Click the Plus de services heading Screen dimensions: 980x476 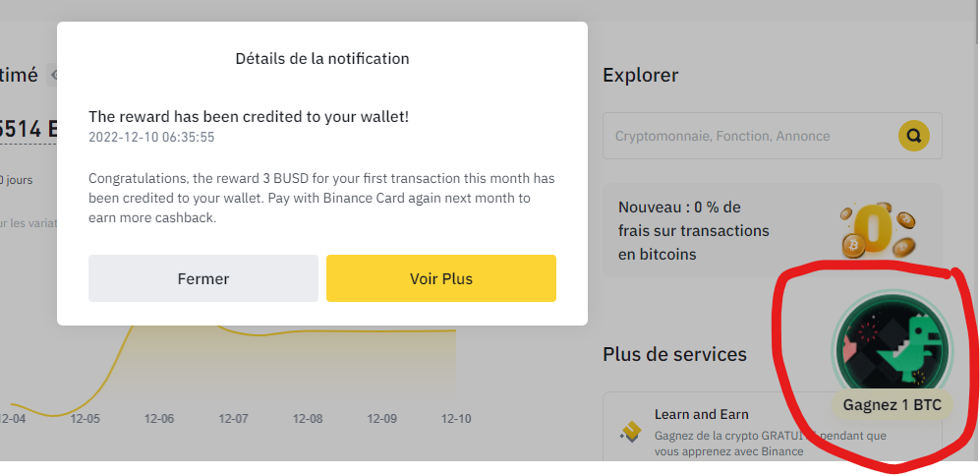674,354
